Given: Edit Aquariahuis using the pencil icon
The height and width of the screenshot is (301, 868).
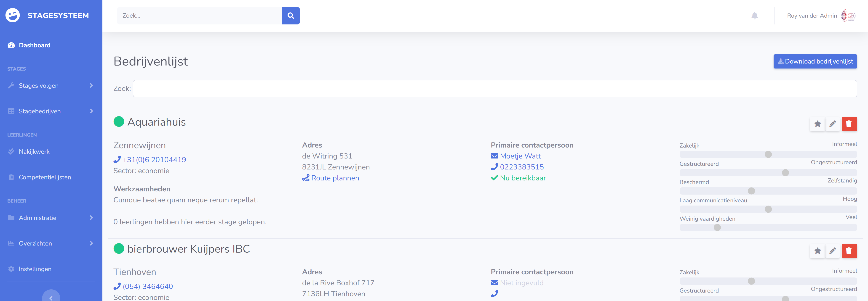Looking at the screenshot, I should pos(832,124).
